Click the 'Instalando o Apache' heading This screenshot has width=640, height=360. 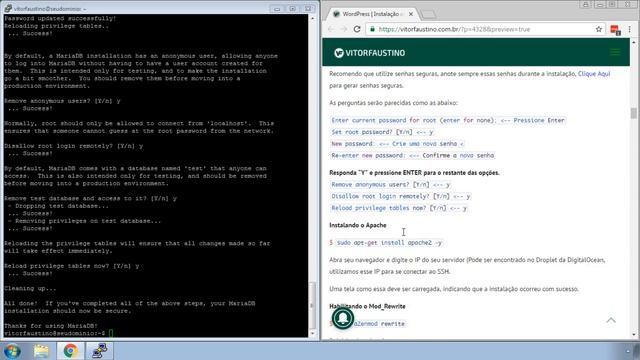click(x=358, y=225)
